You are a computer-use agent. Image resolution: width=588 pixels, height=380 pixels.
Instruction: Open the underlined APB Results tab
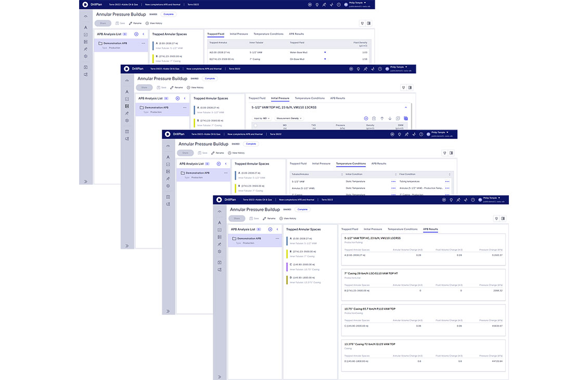(430, 229)
